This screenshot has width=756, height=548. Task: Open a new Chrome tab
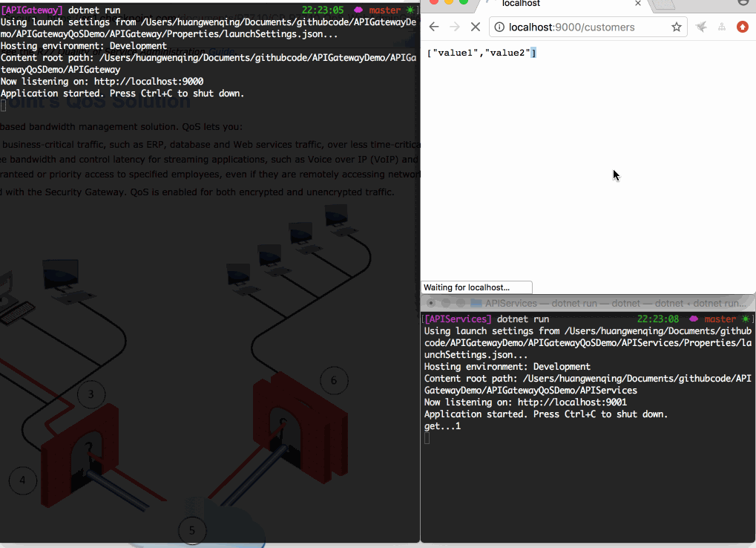tap(665, 4)
